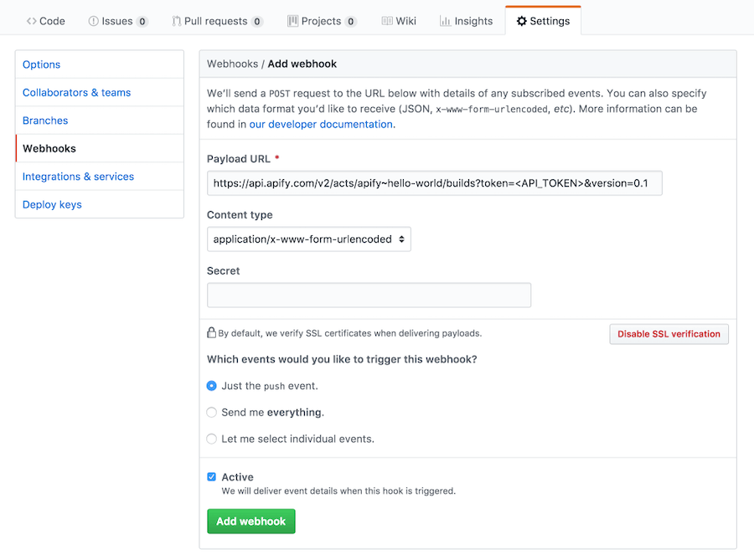Switch to the Code tab
Screen dimensions: 754x560
coord(45,21)
